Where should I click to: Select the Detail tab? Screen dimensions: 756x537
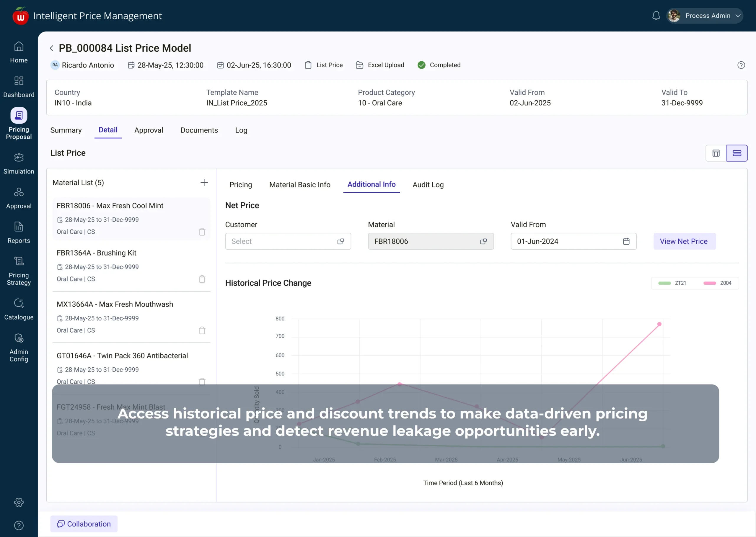point(108,130)
